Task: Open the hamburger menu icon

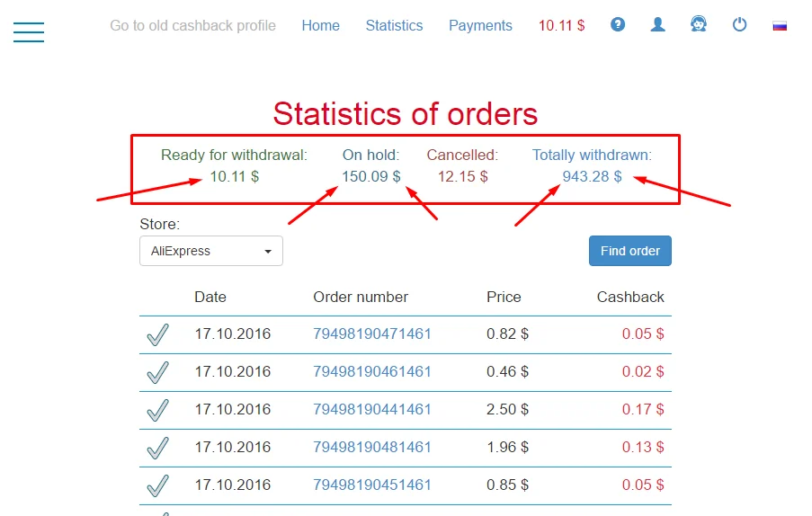Action: (x=29, y=32)
